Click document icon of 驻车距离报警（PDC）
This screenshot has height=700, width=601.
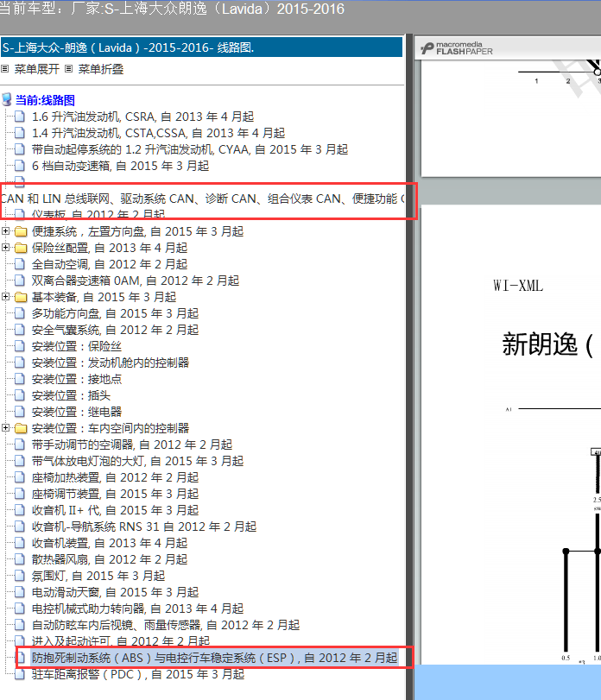20,675
